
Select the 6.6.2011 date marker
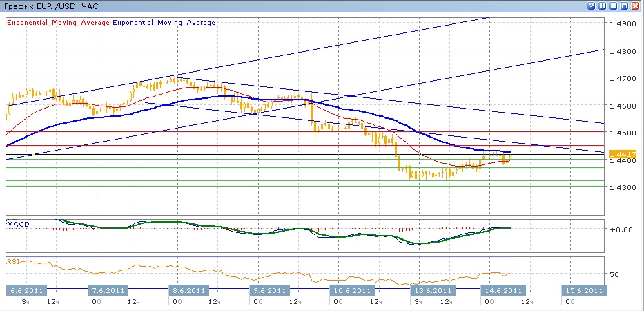pyautogui.click(x=26, y=290)
